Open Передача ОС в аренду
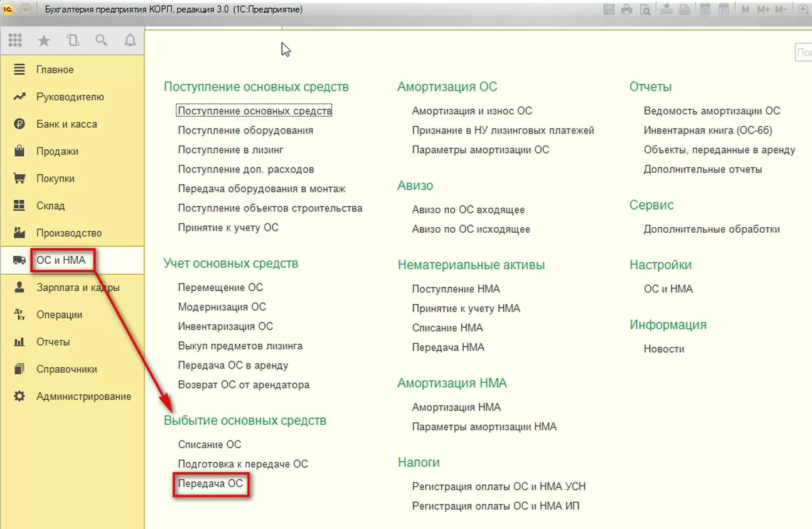812x529 pixels. pyautogui.click(x=233, y=365)
